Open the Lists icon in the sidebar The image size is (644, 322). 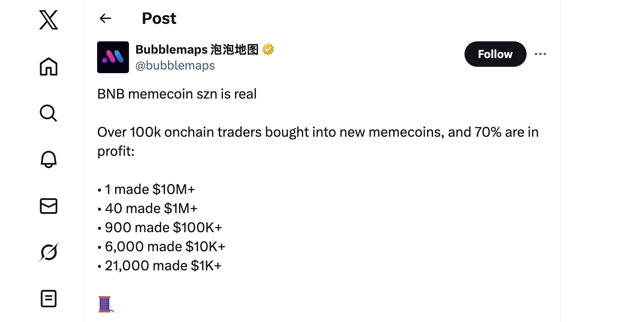coord(49,299)
